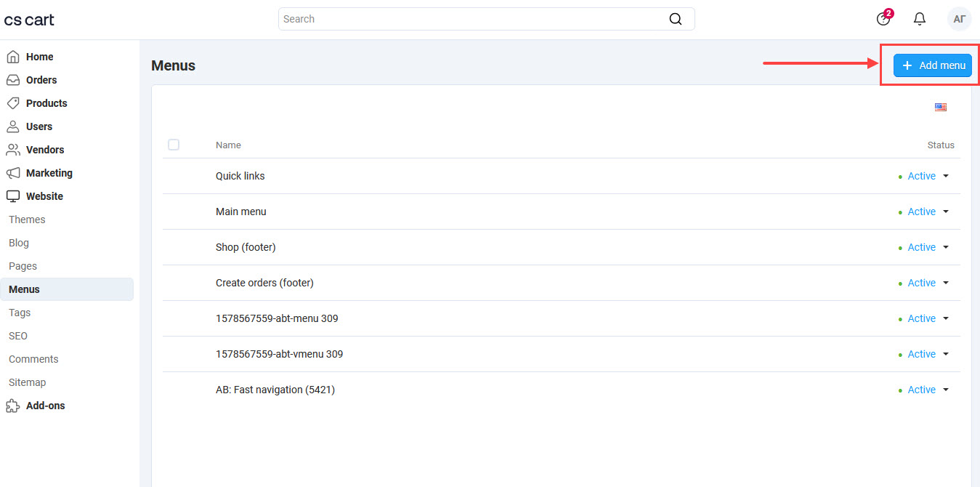Click the CS-Cart logo

pos(29,20)
